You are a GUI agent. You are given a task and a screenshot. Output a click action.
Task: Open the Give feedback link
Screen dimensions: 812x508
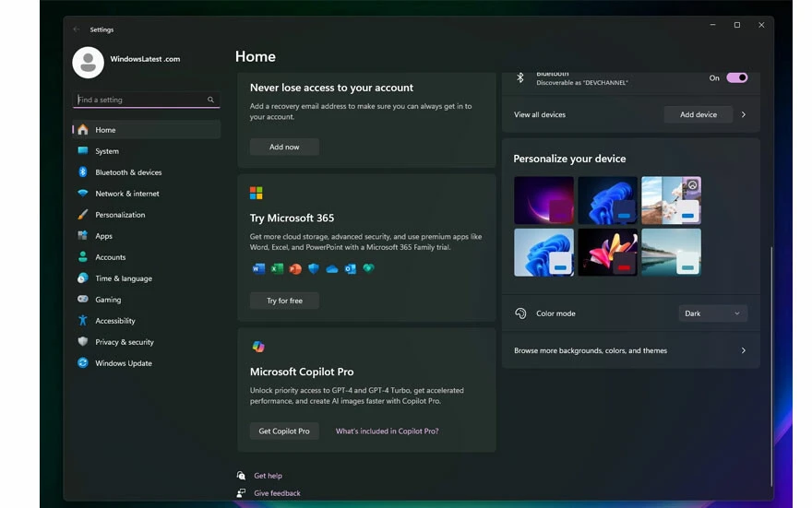click(277, 493)
